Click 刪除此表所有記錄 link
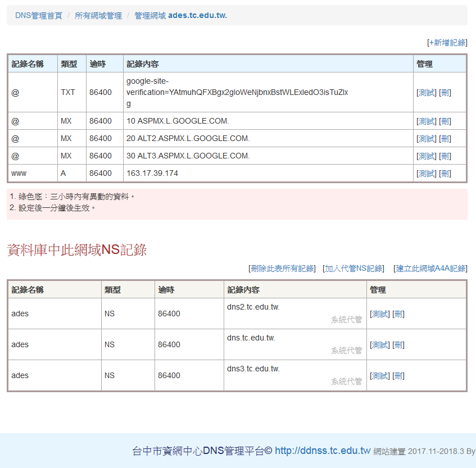 pyautogui.click(x=282, y=269)
